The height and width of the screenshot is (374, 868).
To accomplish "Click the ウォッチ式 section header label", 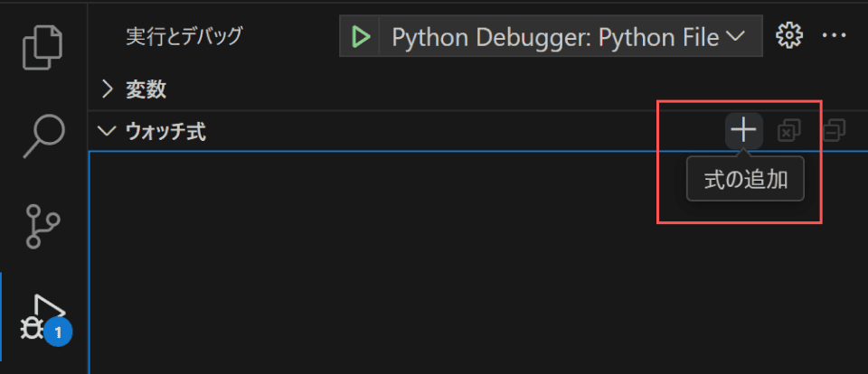I will [x=166, y=132].
